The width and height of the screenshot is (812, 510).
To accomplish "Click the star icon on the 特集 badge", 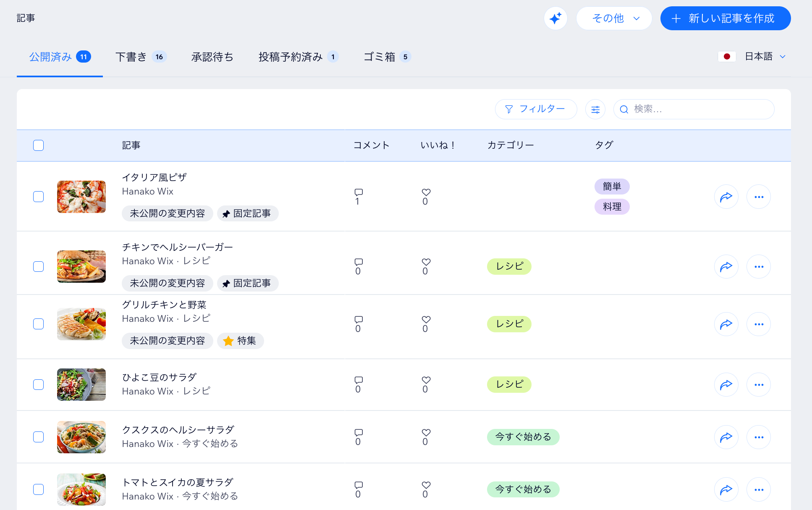I will pyautogui.click(x=228, y=341).
